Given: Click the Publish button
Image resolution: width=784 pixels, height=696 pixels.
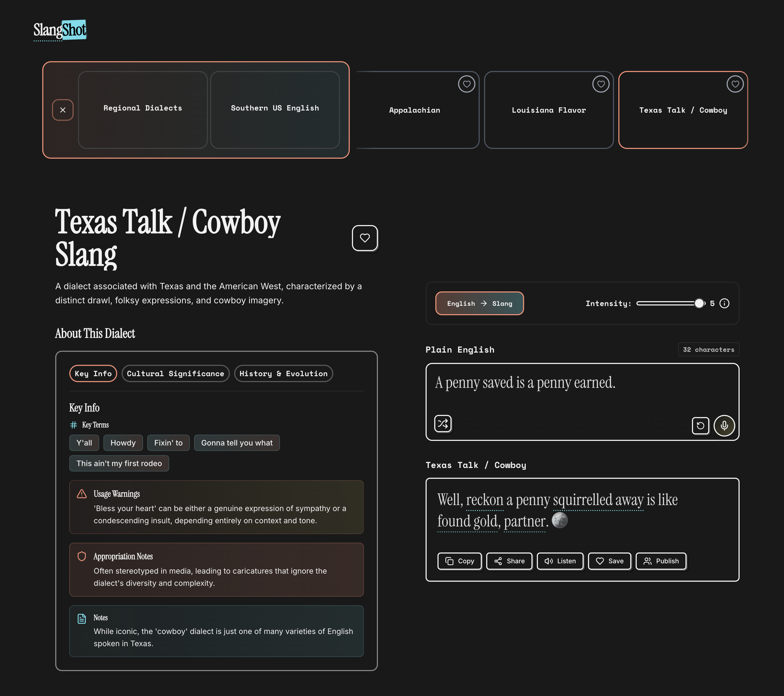Looking at the screenshot, I should click(x=661, y=561).
